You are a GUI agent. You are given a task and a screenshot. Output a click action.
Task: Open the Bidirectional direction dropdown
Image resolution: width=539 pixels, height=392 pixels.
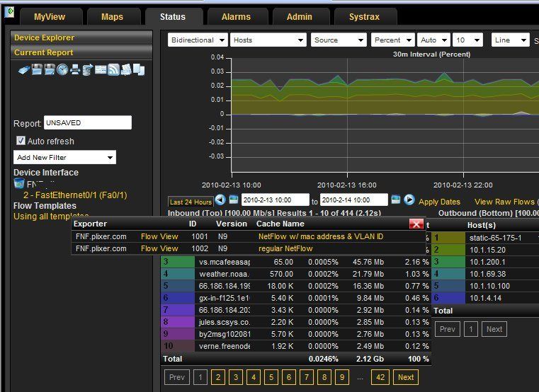click(x=198, y=40)
